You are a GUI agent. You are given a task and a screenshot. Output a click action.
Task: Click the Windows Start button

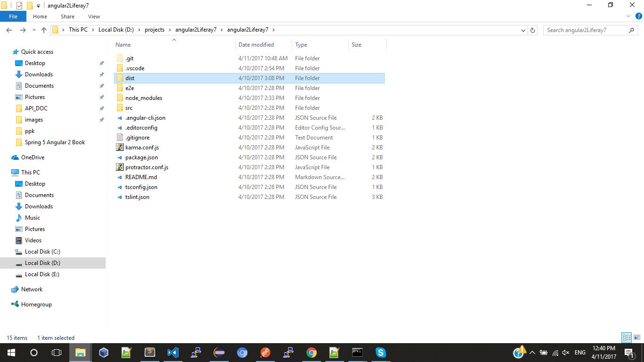11,353
